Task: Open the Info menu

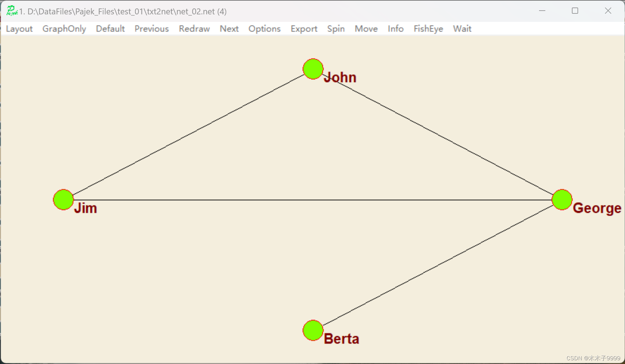Action: pos(395,29)
